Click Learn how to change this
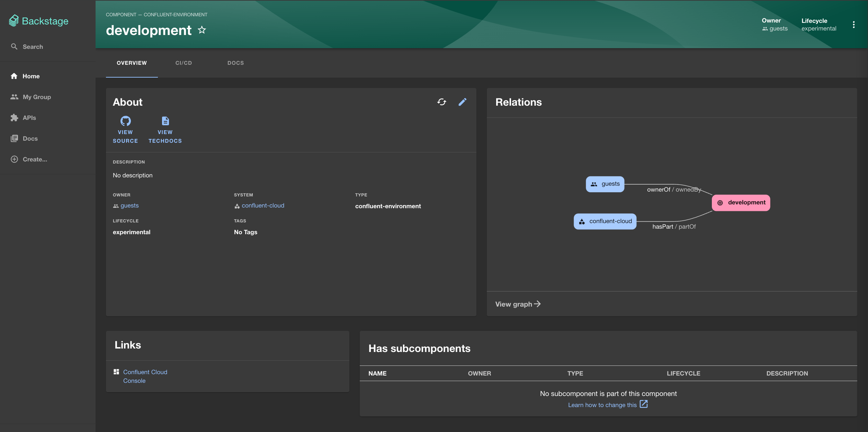 602,405
